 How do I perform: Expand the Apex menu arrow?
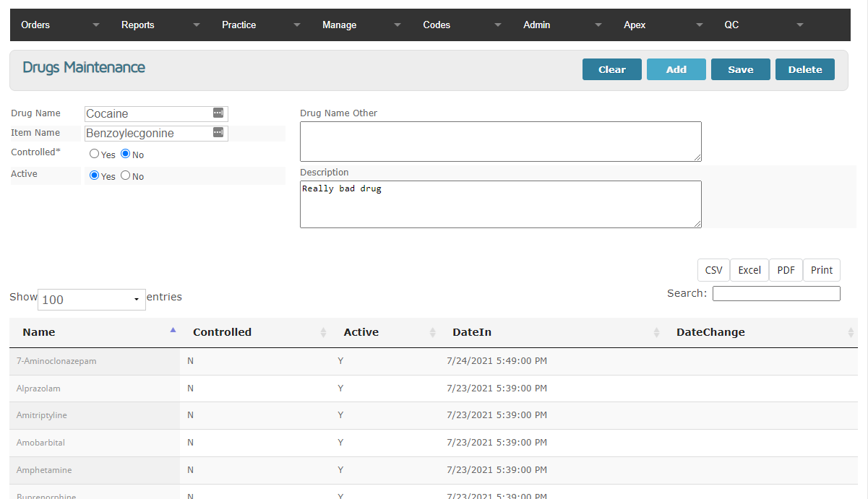[699, 25]
